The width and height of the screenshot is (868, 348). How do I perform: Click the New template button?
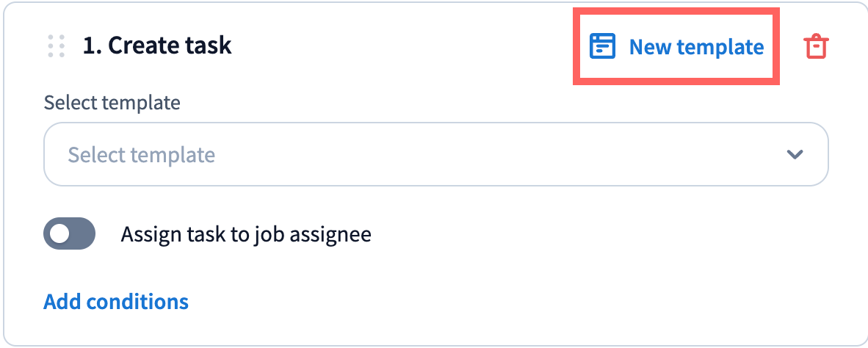coord(676,47)
